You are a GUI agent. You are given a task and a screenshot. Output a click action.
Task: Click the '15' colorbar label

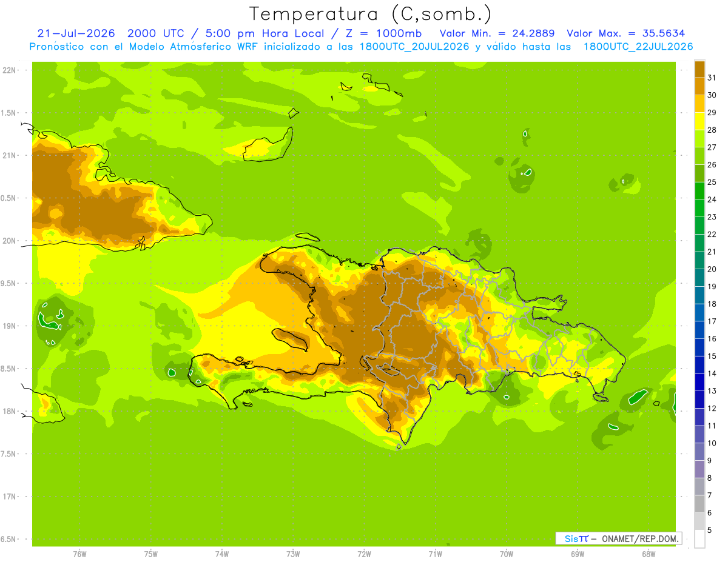click(712, 356)
